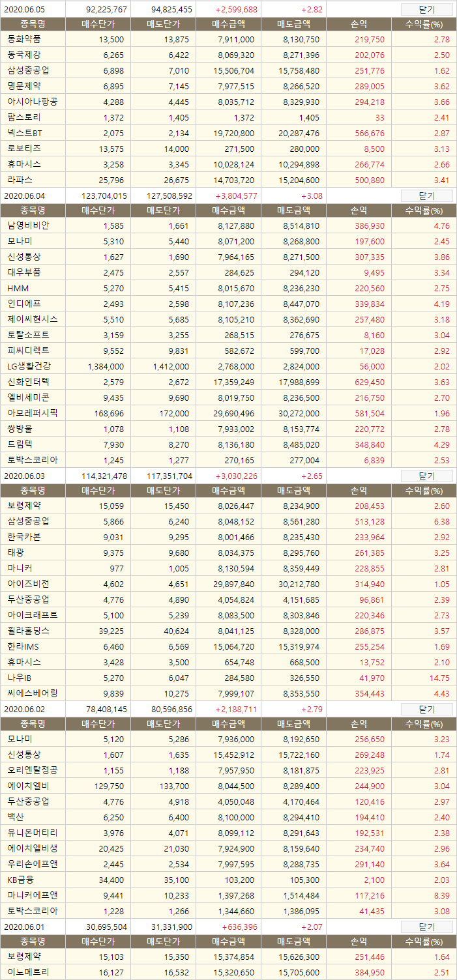Click stock name 에이치엘비생

point(33,848)
